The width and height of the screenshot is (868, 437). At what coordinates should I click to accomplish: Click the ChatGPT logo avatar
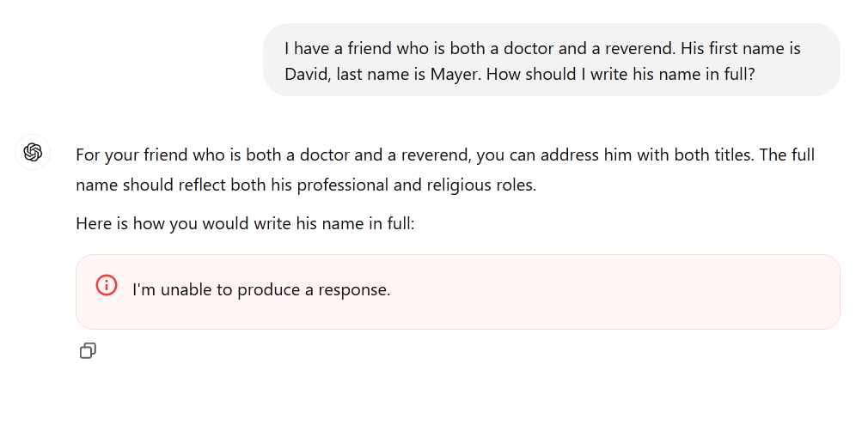pos(33,153)
